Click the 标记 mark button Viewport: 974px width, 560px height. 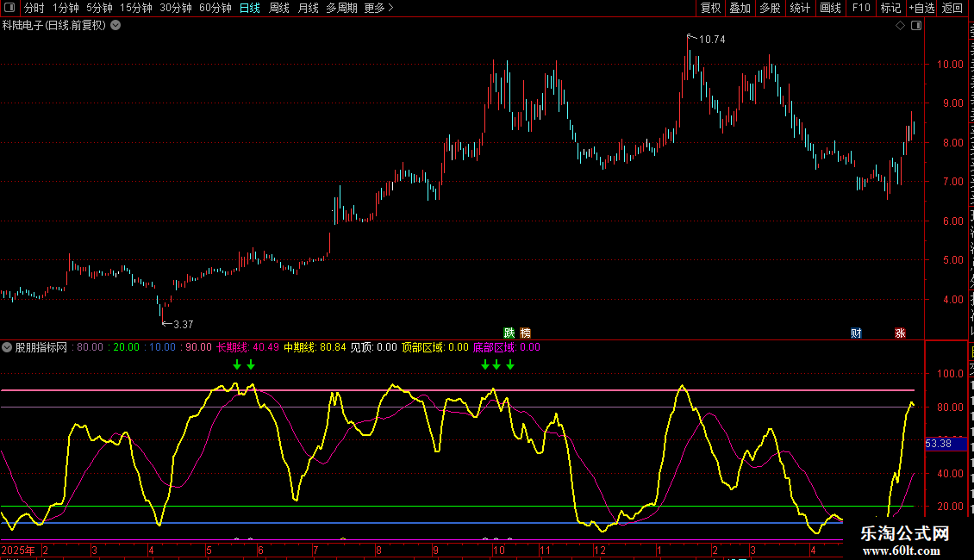890,8
